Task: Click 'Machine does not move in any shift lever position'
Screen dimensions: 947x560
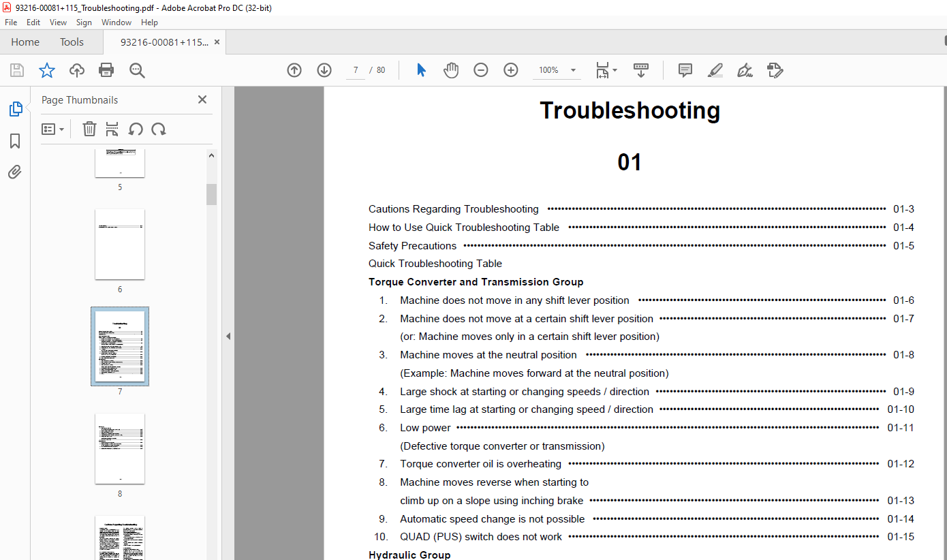Action: (x=514, y=300)
